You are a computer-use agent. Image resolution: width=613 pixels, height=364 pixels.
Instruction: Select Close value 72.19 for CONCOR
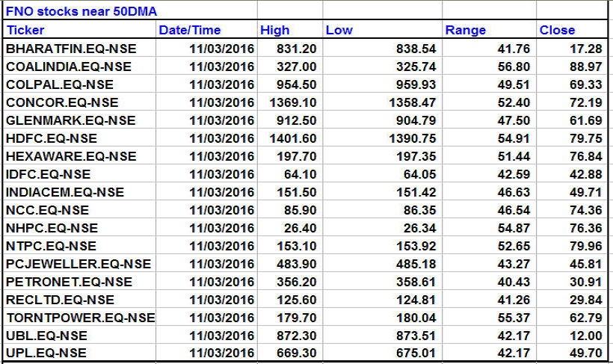pos(586,102)
